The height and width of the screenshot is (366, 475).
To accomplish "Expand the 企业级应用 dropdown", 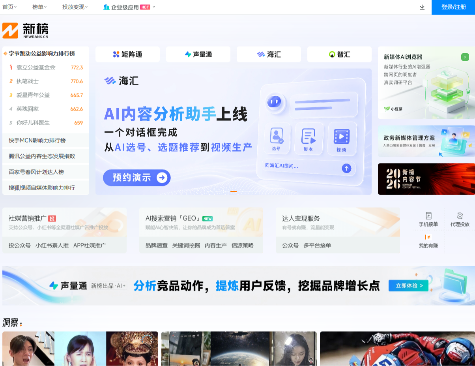I will [129, 7].
